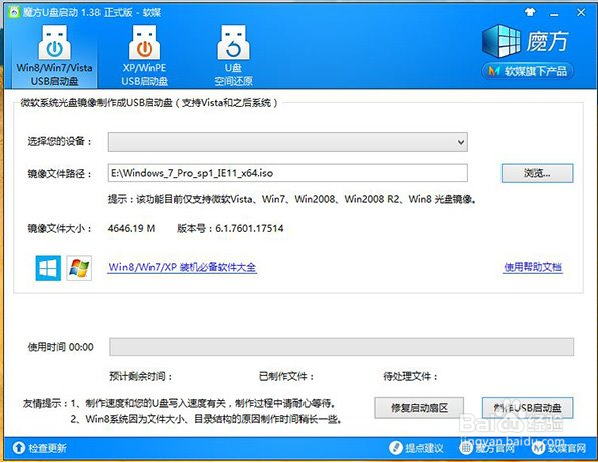Click the 已制作文件 label

pos(286,376)
